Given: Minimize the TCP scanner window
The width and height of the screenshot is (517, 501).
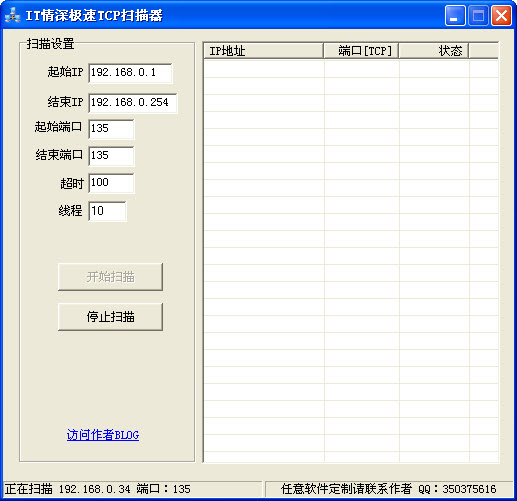Looking at the screenshot, I should 455,15.
